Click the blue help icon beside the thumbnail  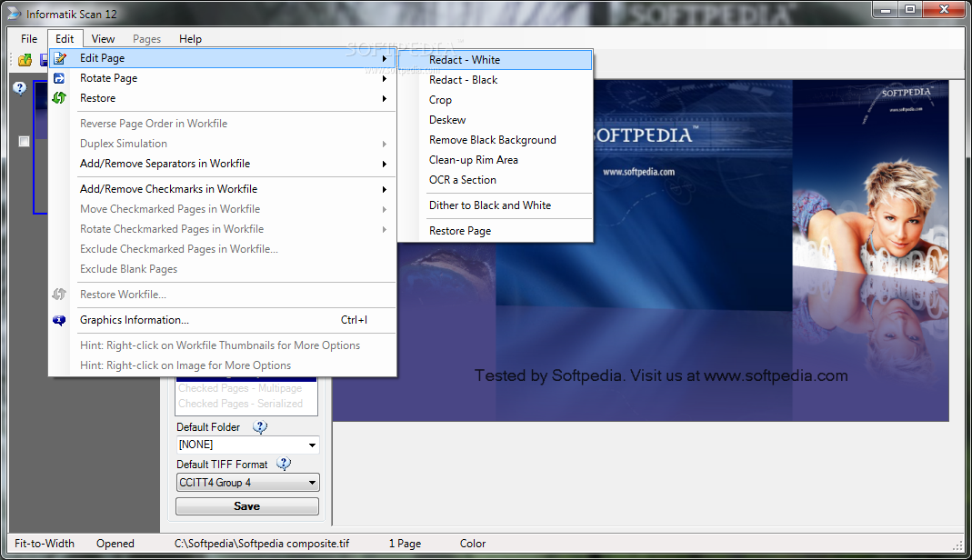(20, 88)
